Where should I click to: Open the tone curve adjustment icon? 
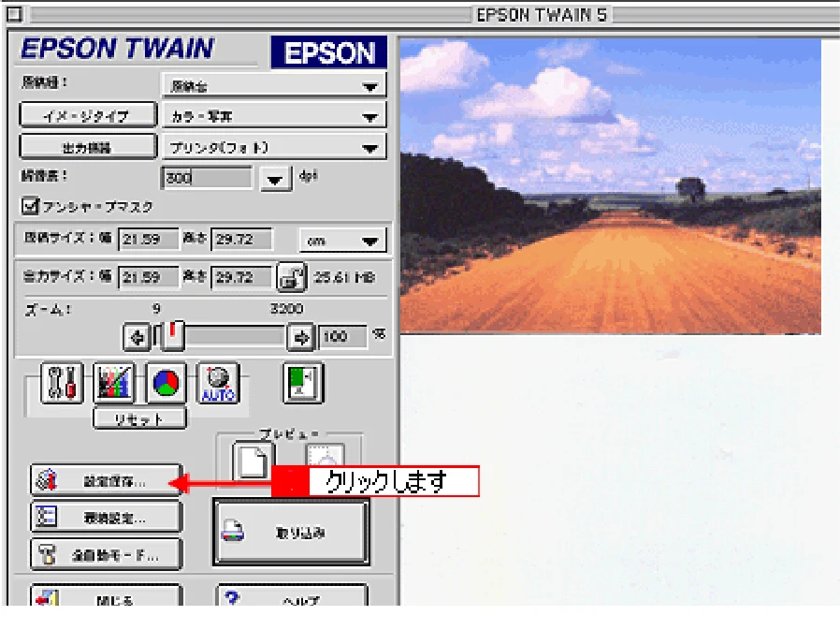pos(113,383)
